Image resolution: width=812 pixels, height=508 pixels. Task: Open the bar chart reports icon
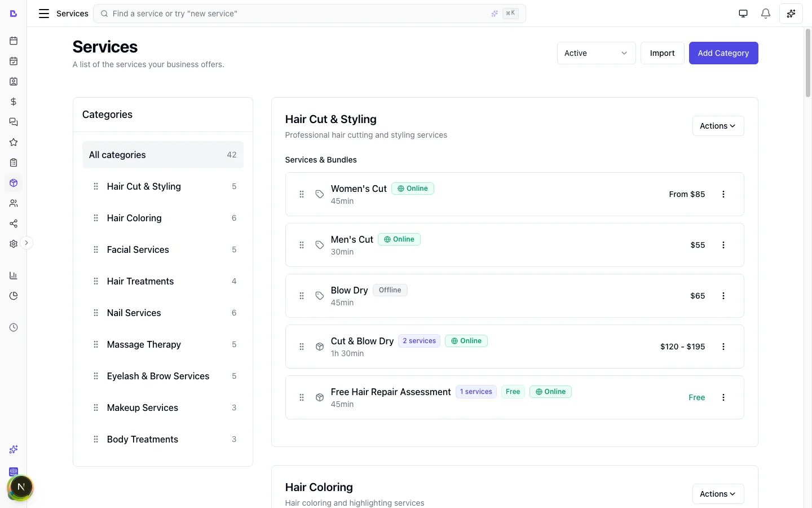point(14,275)
